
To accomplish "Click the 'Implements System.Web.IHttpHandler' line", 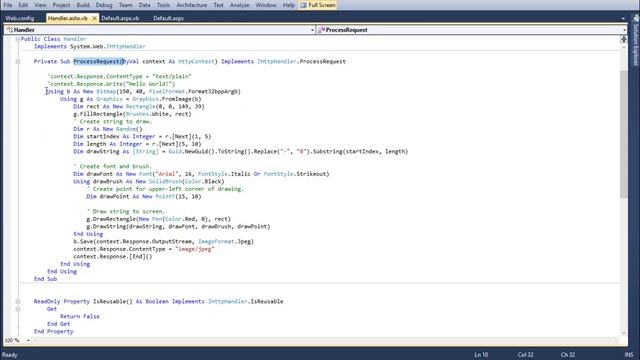I will (90, 47).
